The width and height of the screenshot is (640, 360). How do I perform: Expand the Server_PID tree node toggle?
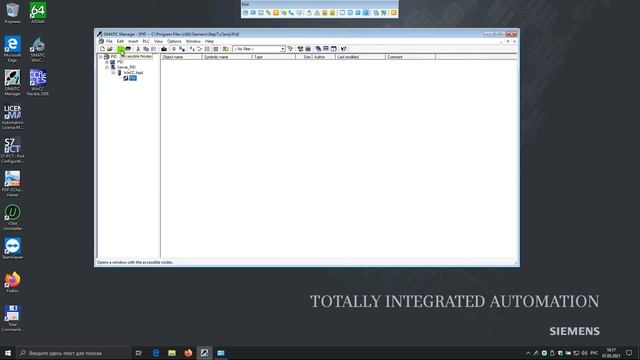click(107, 67)
